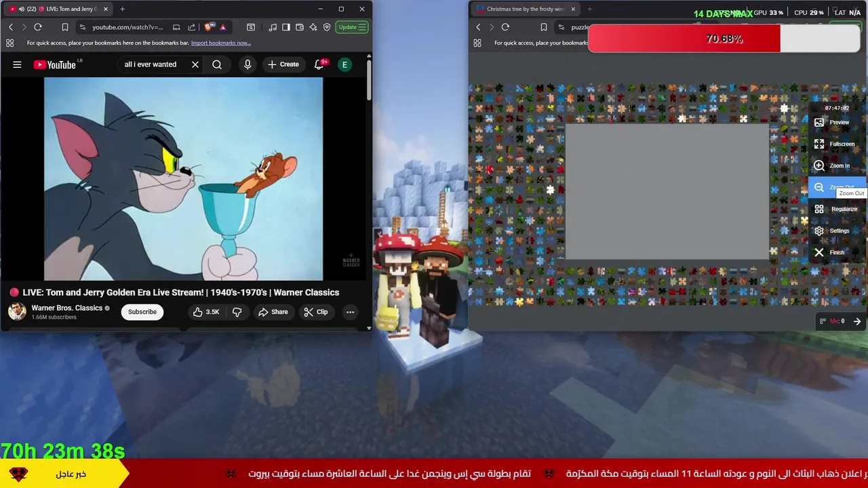Screen dimensions: 868x488
Task: Start voice search with the microphone
Action: pos(248,64)
